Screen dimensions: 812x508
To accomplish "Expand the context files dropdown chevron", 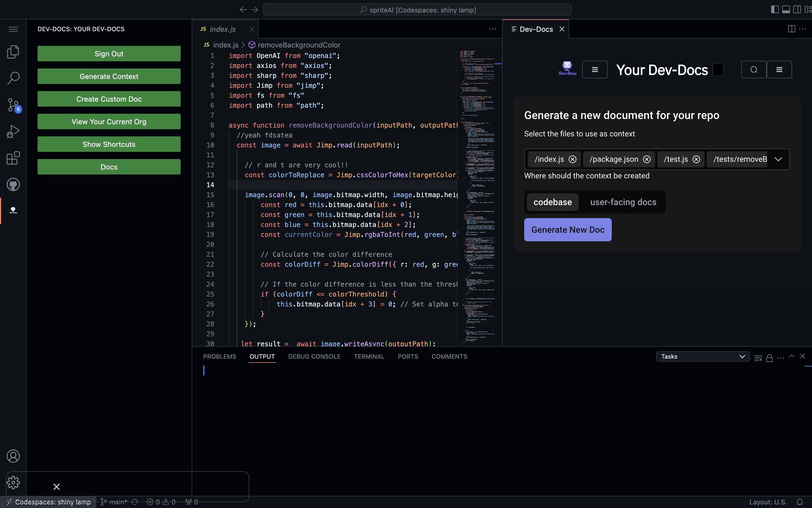I will click(x=778, y=159).
